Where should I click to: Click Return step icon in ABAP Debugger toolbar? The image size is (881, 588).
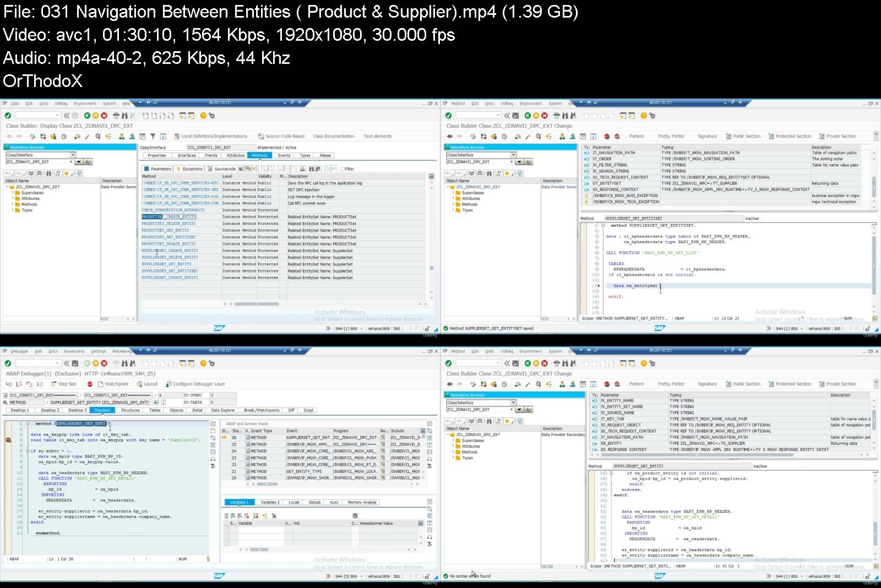29,384
